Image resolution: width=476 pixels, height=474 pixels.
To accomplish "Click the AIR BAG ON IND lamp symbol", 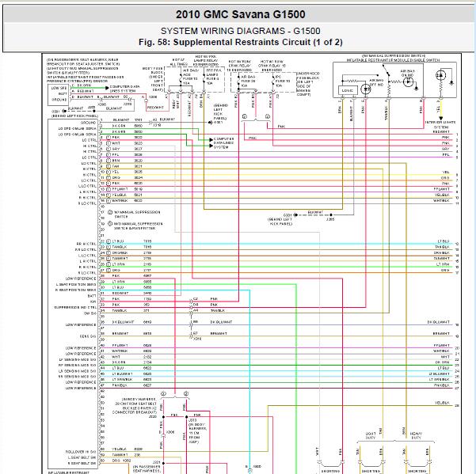I will tap(409, 82).
